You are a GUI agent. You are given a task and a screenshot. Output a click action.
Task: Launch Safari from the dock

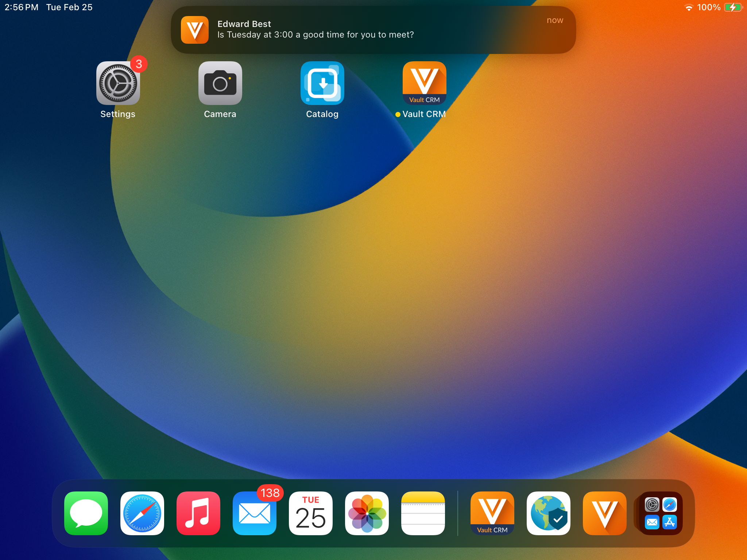pos(142,513)
